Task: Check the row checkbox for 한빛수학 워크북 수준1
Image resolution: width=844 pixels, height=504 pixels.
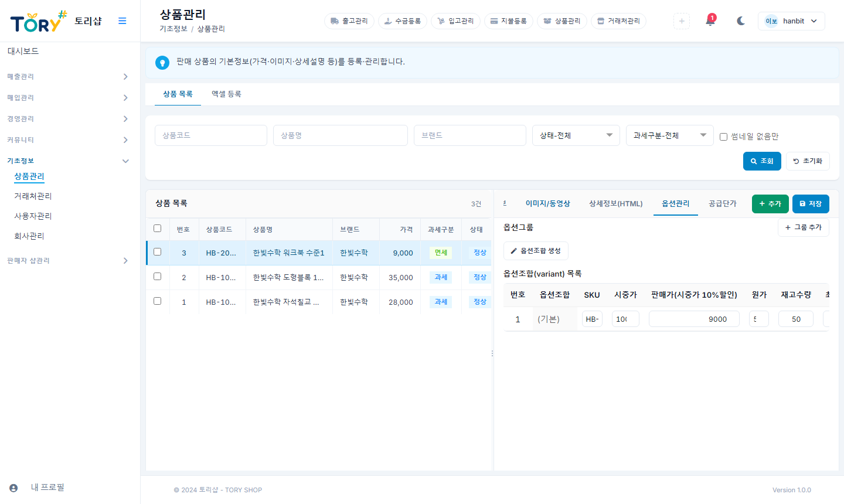Action: tap(157, 252)
